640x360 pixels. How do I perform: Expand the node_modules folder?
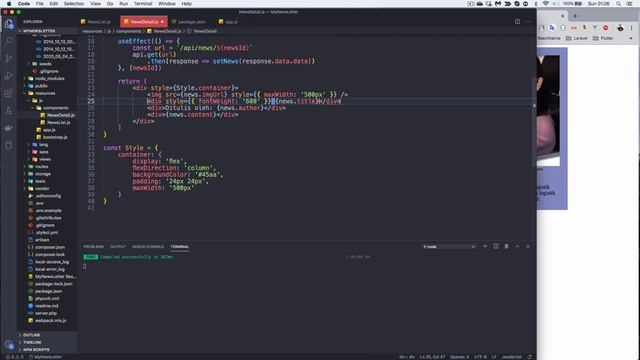click(x=46, y=78)
